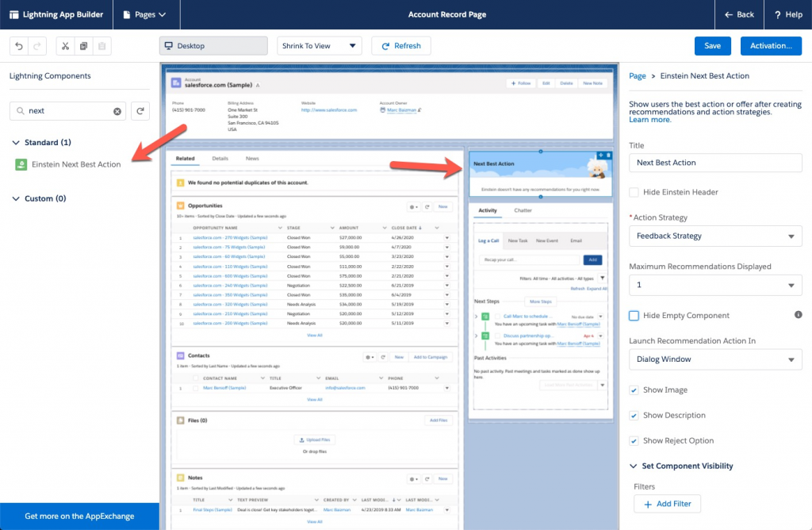The image size is (812, 530).
Task: Uncheck the Show Image option
Action: [x=634, y=390]
